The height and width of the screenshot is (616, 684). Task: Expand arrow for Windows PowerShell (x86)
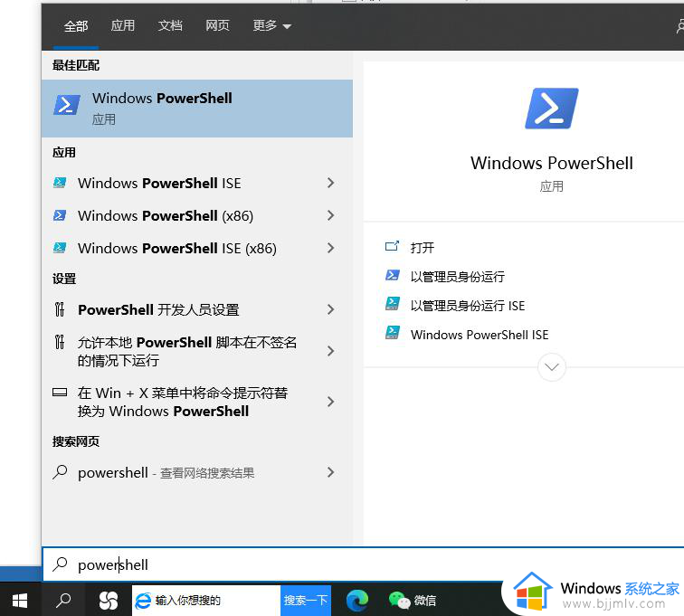pyautogui.click(x=330, y=215)
